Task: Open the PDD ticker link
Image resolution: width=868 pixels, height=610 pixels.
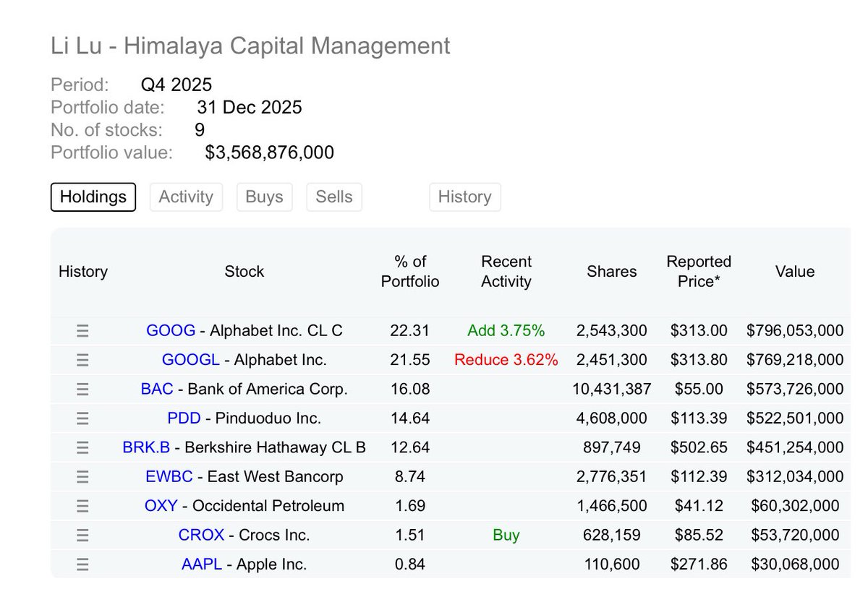Action: pyautogui.click(x=183, y=418)
